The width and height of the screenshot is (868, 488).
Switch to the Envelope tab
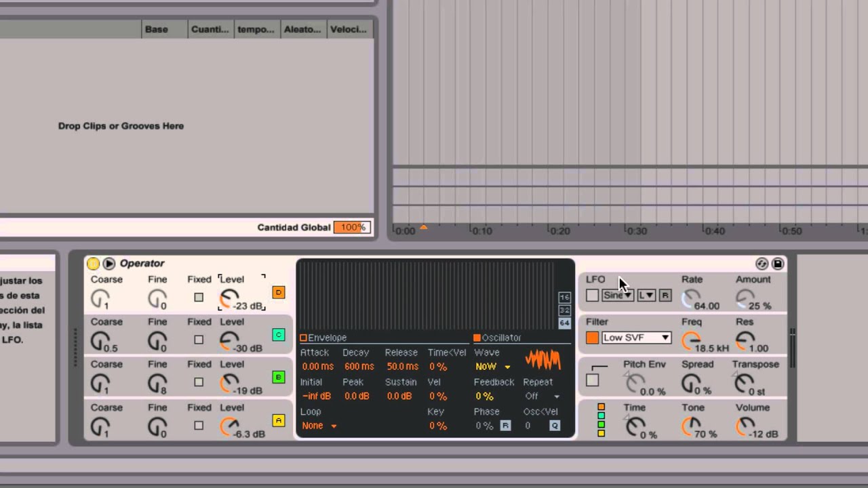[323, 338]
